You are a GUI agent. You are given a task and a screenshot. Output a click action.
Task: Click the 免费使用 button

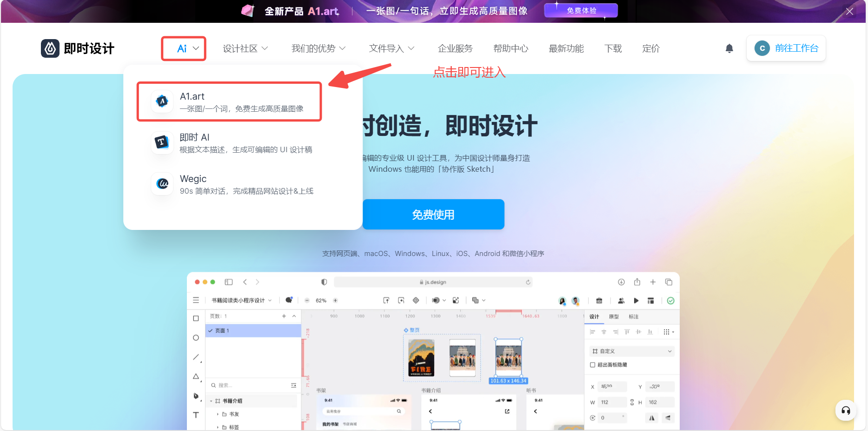pos(433,214)
